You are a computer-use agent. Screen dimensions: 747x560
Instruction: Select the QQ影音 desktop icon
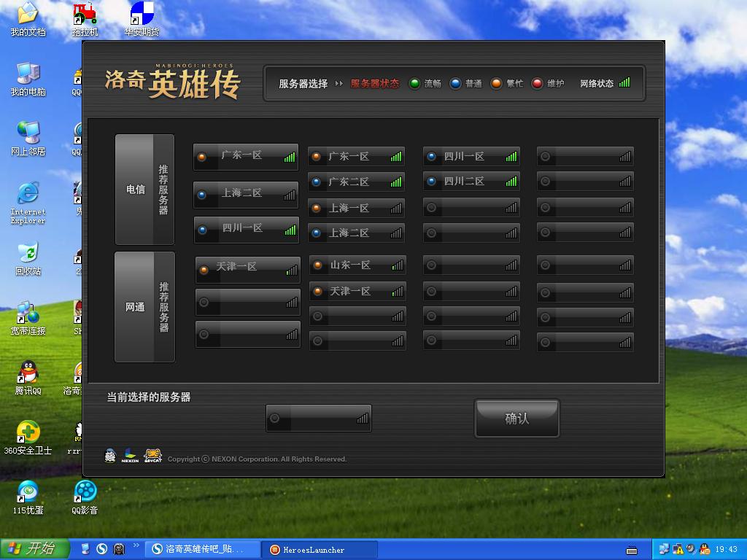[x=85, y=497]
